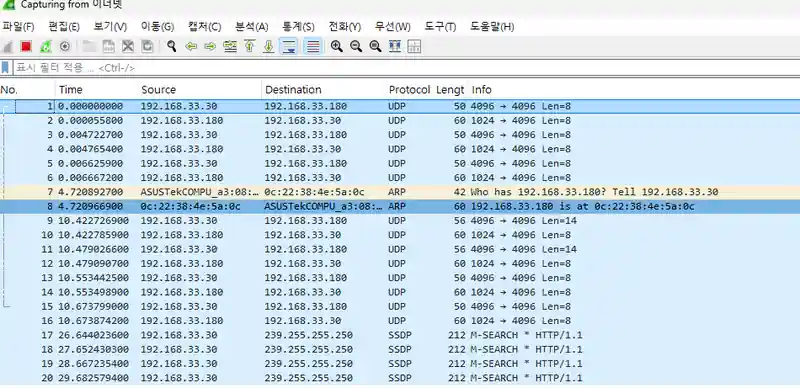Zoom in the packet text
Image resolution: width=800 pixels, height=388 pixels.
336,46
